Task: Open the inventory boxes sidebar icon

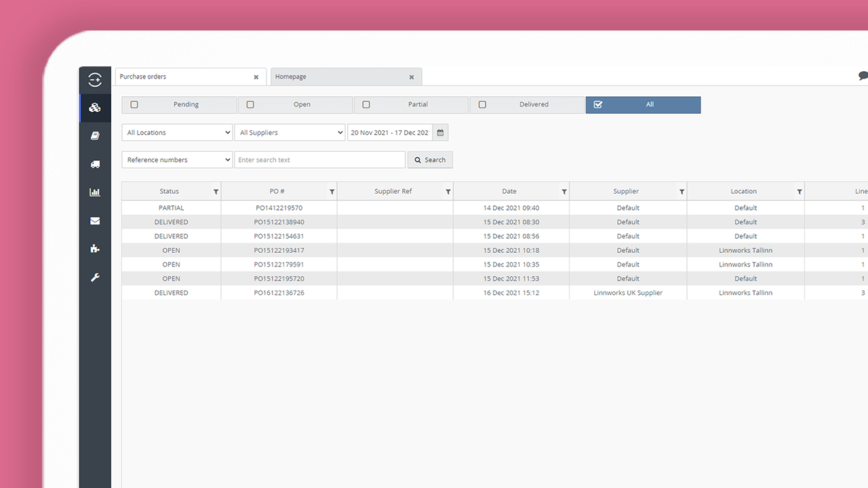Action: point(95,108)
